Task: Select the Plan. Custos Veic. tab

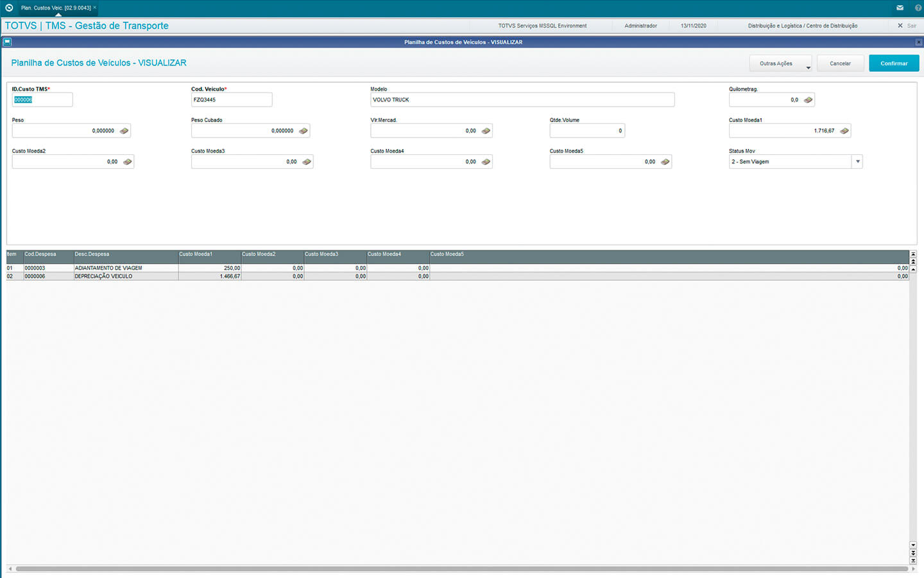Action: [56, 8]
